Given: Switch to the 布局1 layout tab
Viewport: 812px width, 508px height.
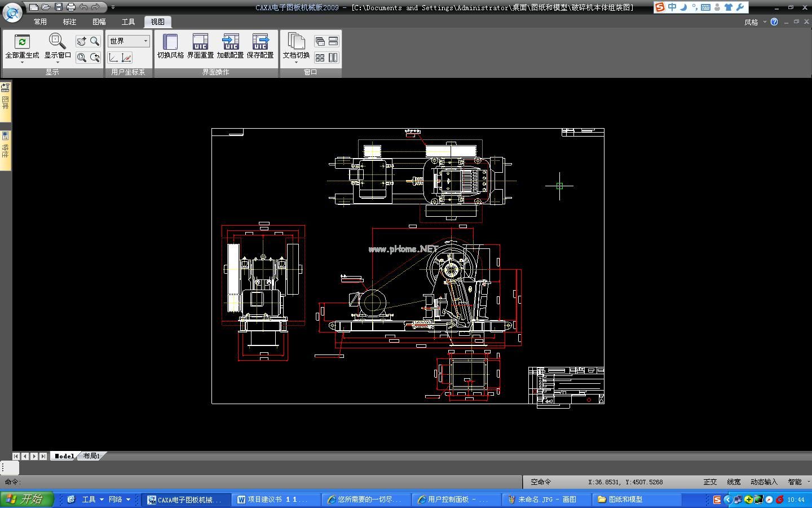Looking at the screenshot, I should point(91,456).
